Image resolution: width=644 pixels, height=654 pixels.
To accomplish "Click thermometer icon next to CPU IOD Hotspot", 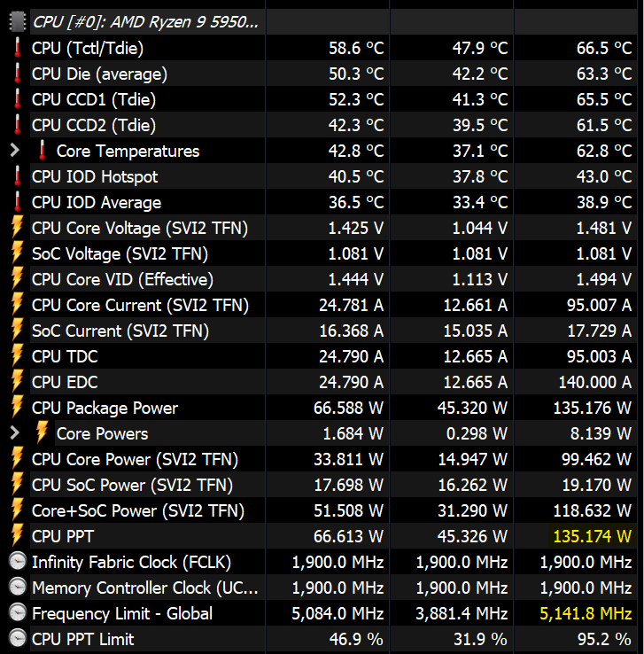I will tap(17, 176).
